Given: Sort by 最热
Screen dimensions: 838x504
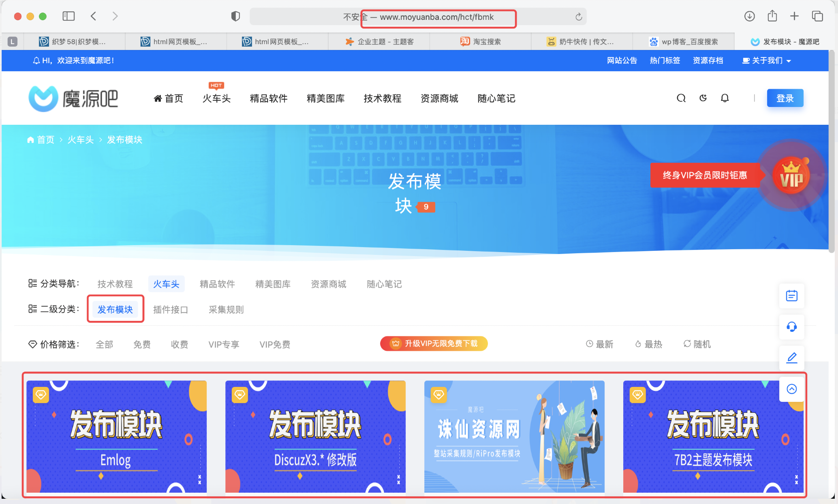Looking at the screenshot, I should click(x=648, y=344).
